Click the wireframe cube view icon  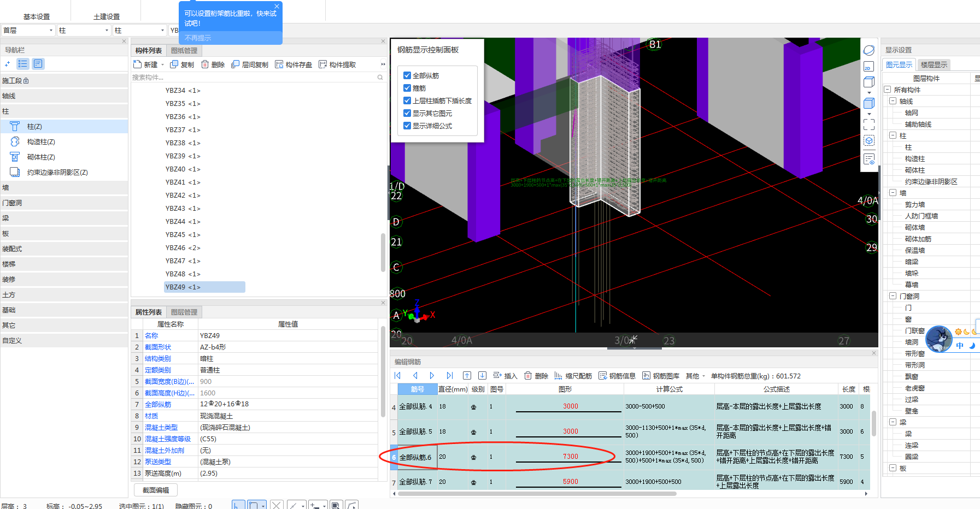pyautogui.click(x=869, y=82)
